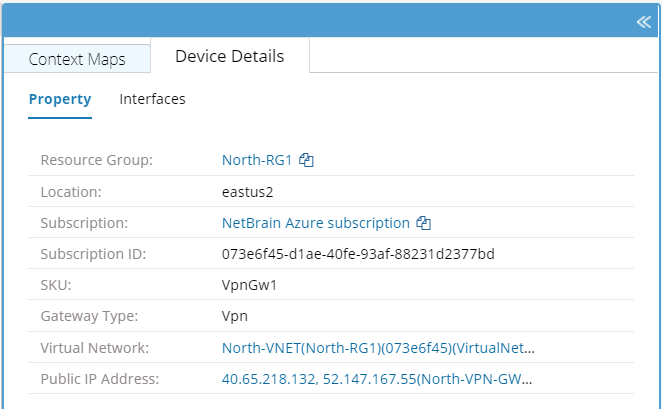The height and width of the screenshot is (409, 662).
Task: Copy the NetBrain Azure subscription name
Action: point(424,223)
